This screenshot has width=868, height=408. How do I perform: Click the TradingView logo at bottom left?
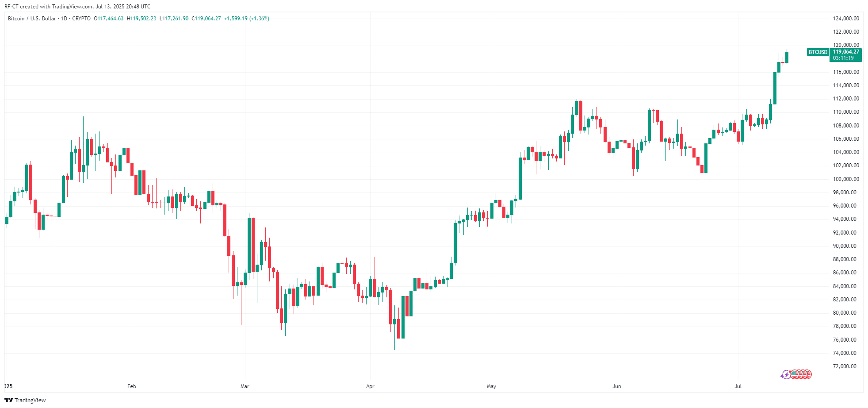click(x=25, y=400)
